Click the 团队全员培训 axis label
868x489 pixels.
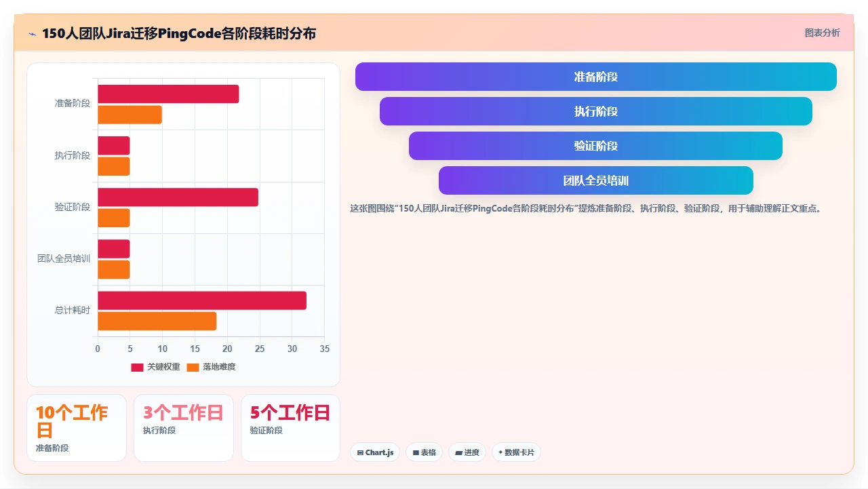coord(64,258)
